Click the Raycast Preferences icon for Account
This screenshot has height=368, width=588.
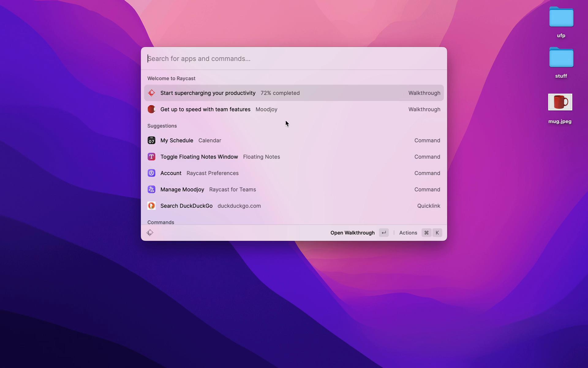click(151, 173)
